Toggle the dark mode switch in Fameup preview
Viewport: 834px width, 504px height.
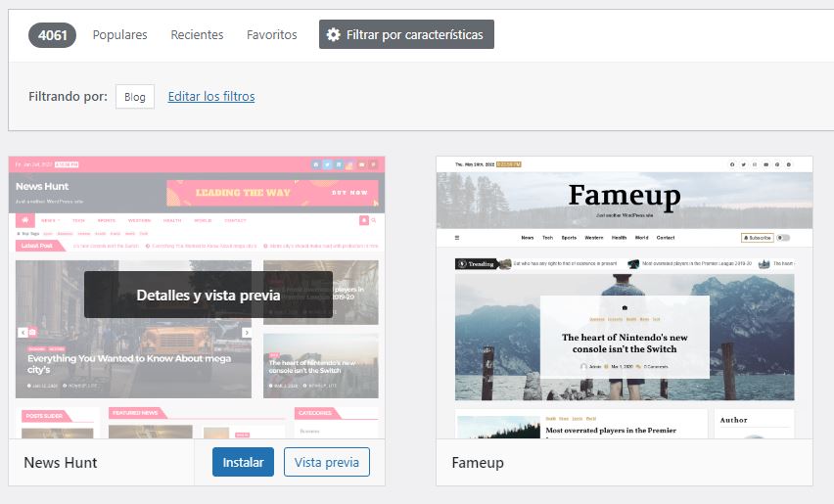coord(782,238)
